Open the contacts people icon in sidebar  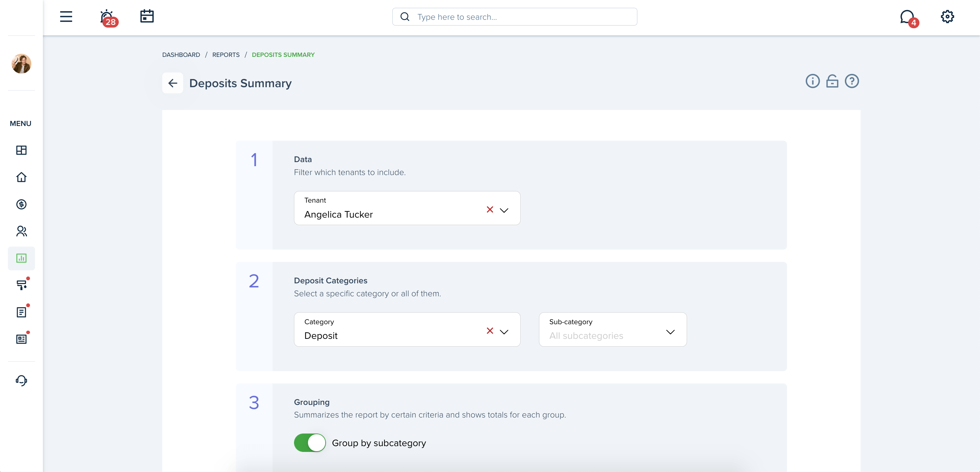(21, 231)
